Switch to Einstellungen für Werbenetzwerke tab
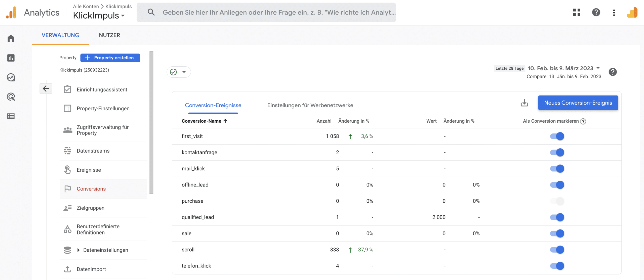 click(x=310, y=105)
